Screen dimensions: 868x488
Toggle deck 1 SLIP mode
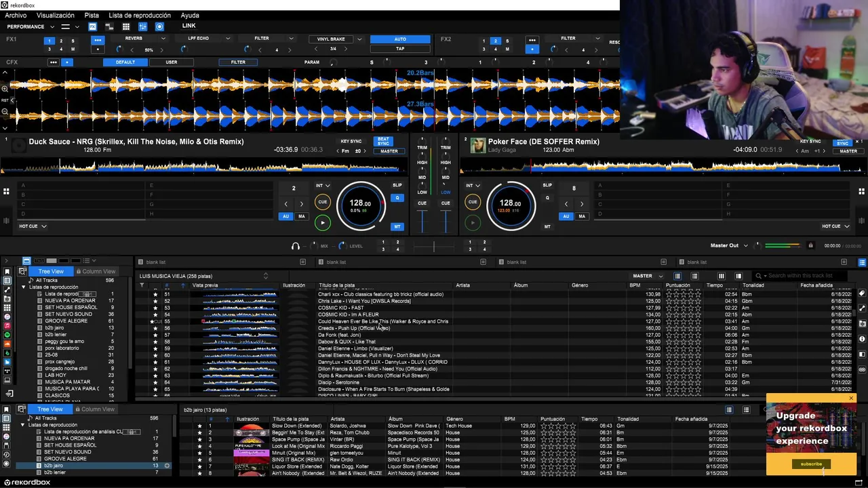(397, 185)
